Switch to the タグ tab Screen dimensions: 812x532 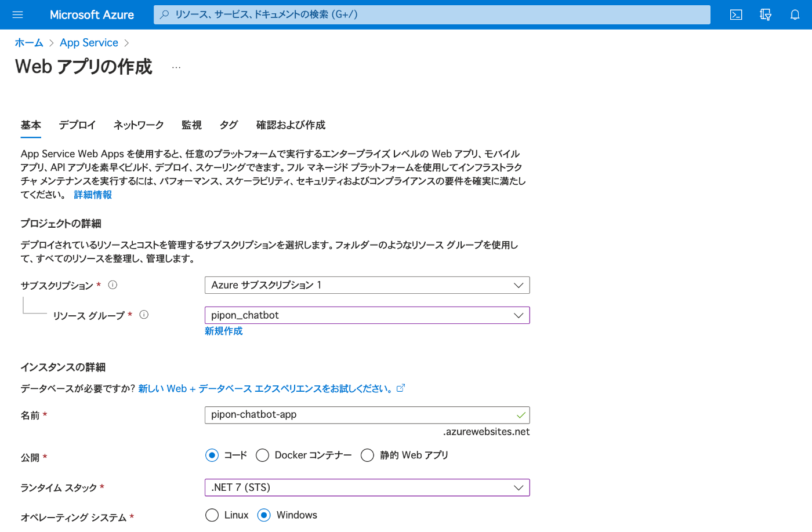pos(229,125)
